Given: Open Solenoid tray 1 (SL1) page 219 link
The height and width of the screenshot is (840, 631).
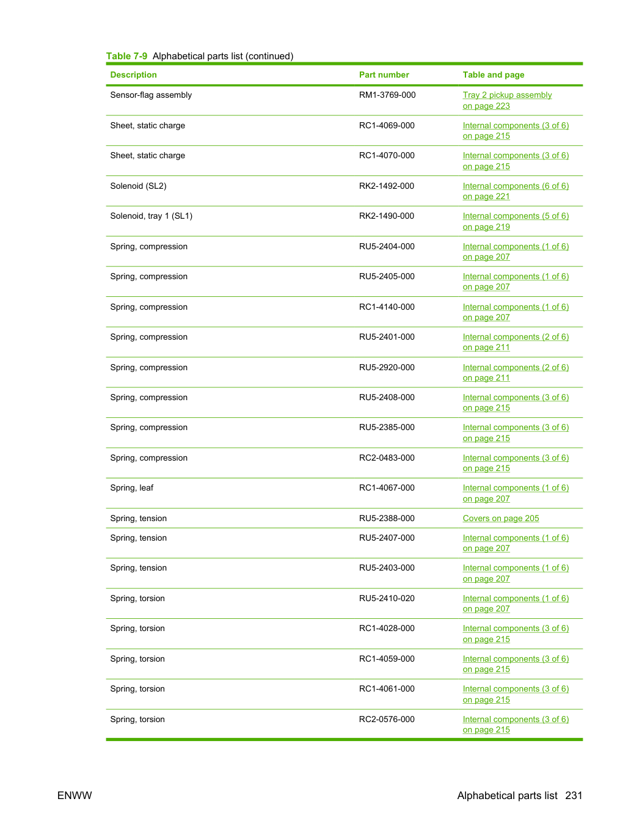Looking at the screenshot, I should (516, 221).
